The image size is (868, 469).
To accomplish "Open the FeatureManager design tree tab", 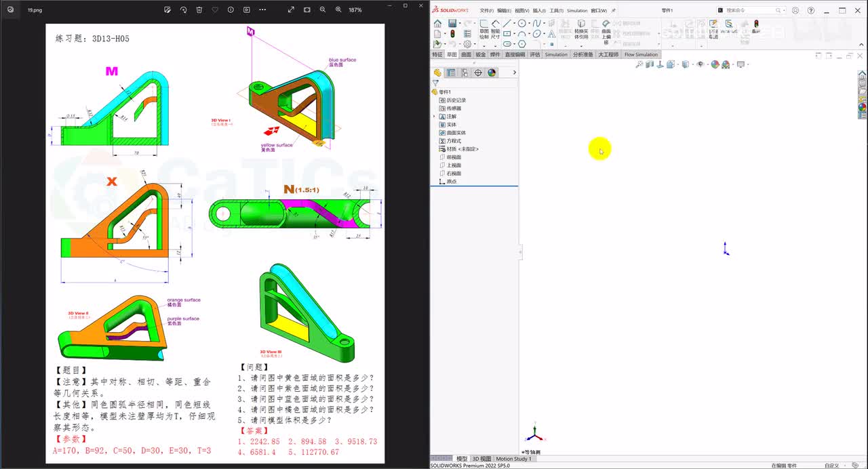I will pyautogui.click(x=437, y=73).
